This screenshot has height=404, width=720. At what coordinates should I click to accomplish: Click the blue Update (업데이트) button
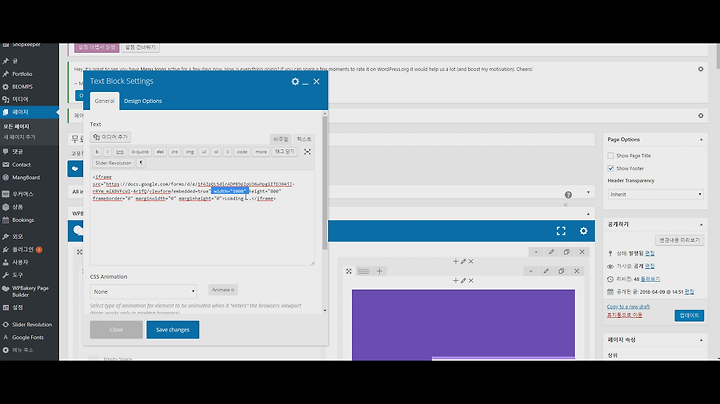tap(689, 315)
